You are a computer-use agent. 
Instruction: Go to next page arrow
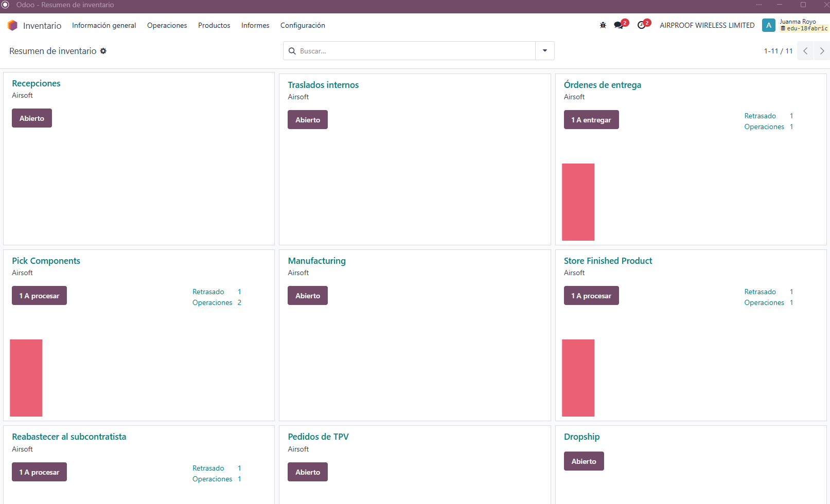[x=822, y=51]
